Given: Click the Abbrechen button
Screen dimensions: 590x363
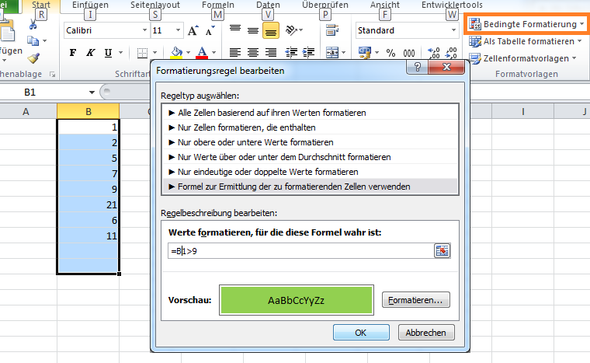Looking at the screenshot, I should tap(426, 333).
